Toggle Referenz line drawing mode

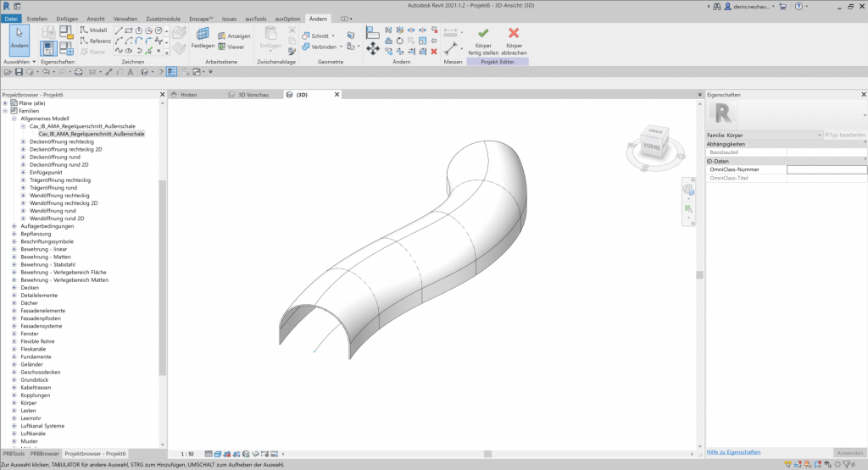point(95,41)
